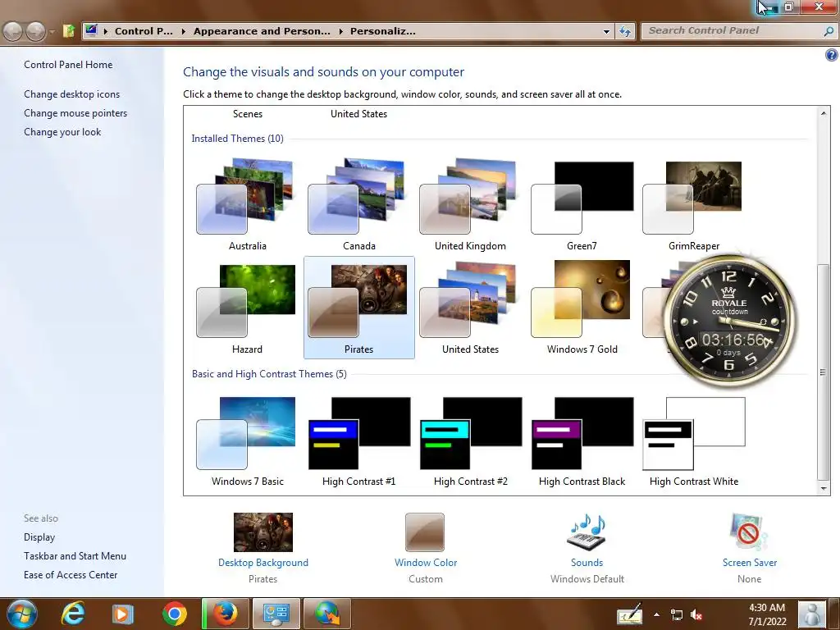Refresh the Control Panel view
The image size is (840, 630).
point(624,31)
